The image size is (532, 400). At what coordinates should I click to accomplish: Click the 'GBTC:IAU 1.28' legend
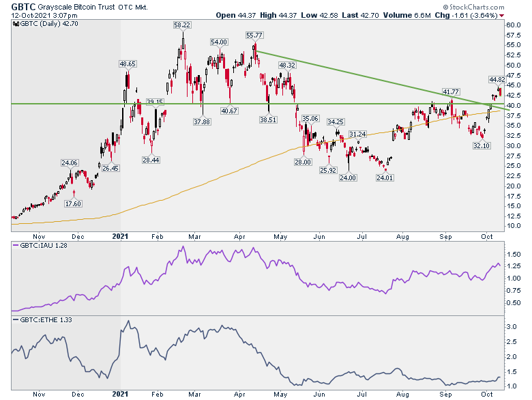tap(40, 246)
